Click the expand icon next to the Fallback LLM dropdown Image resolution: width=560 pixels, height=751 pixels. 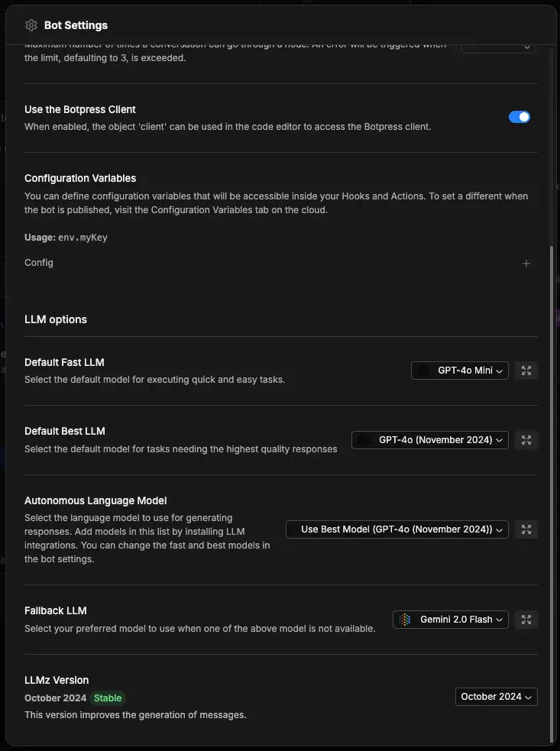(526, 620)
